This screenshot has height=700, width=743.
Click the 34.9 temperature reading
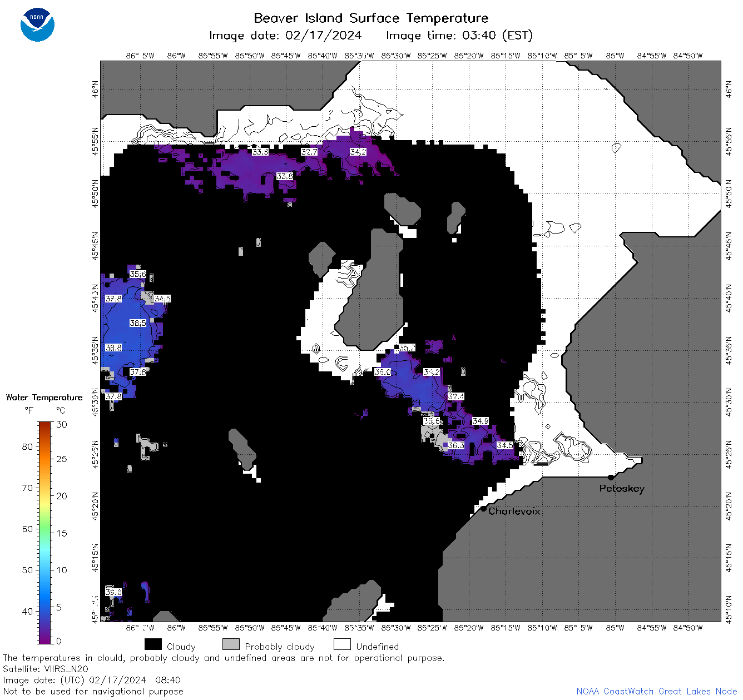click(481, 421)
